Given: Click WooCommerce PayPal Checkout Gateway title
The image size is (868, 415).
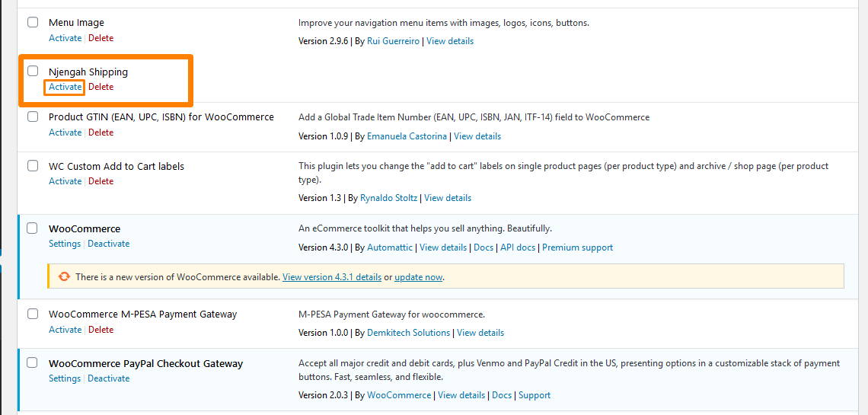Looking at the screenshot, I should (x=146, y=363).
